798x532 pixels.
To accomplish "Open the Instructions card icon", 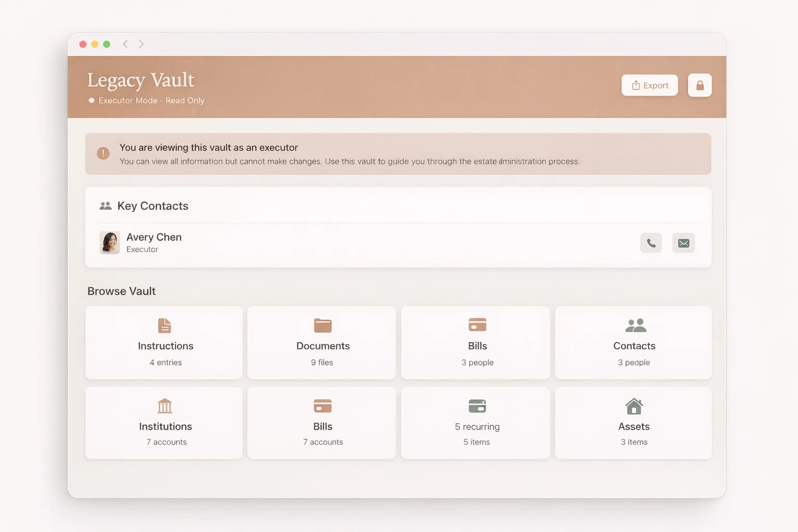I will 164,325.
